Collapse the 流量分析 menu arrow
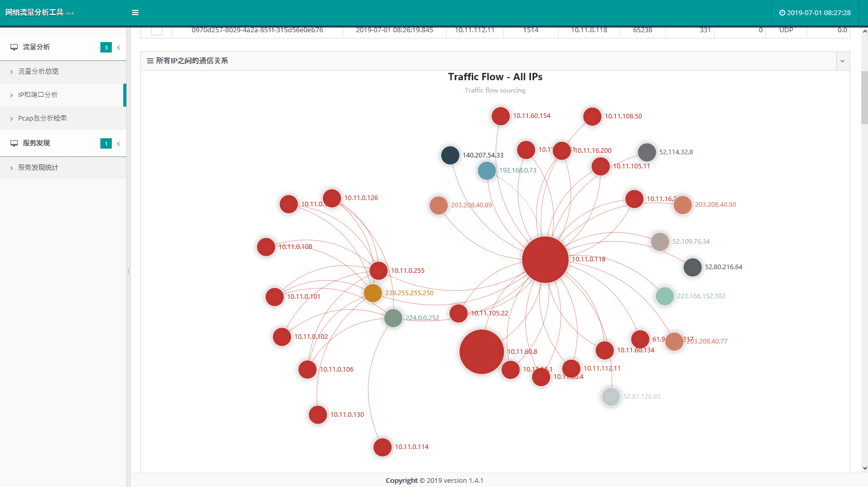 [x=119, y=48]
